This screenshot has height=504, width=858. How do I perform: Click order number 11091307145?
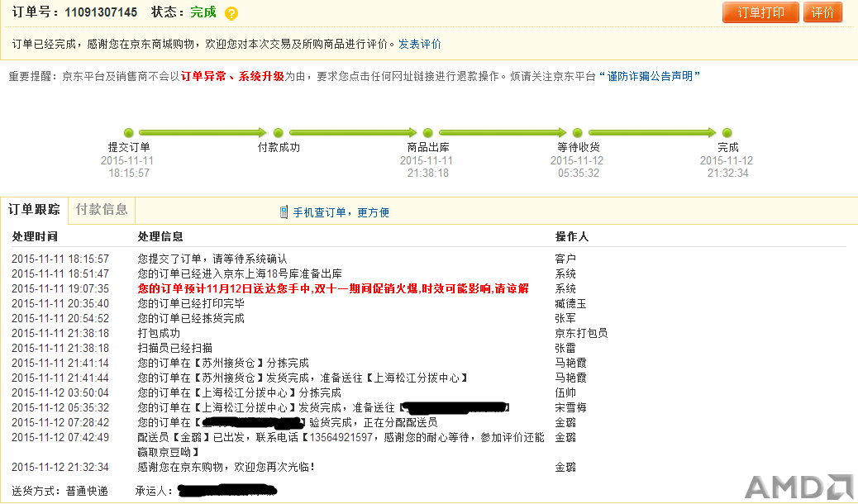tap(101, 12)
